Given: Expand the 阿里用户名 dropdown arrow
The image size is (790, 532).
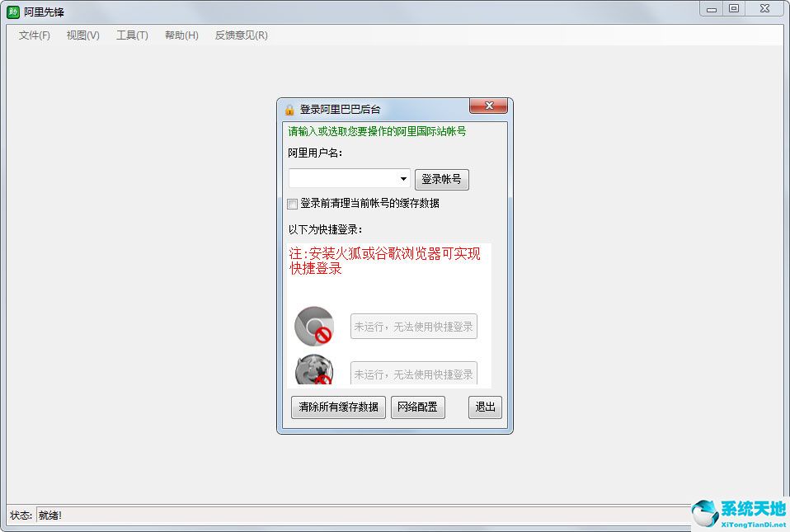Looking at the screenshot, I should [403, 179].
